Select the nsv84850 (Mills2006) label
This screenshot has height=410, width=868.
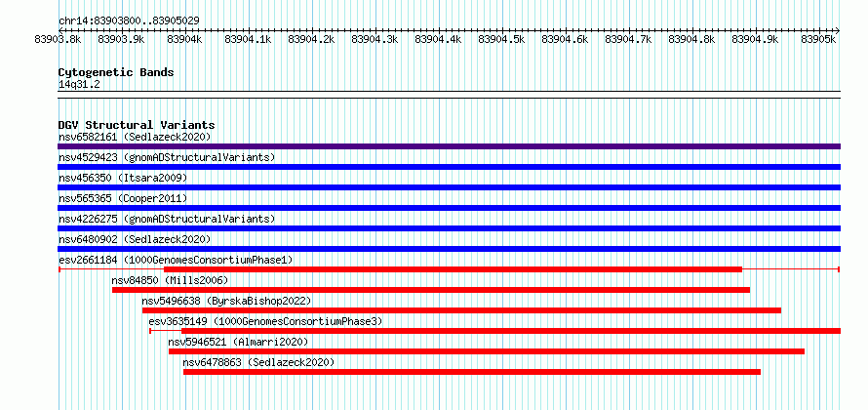[x=170, y=280]
